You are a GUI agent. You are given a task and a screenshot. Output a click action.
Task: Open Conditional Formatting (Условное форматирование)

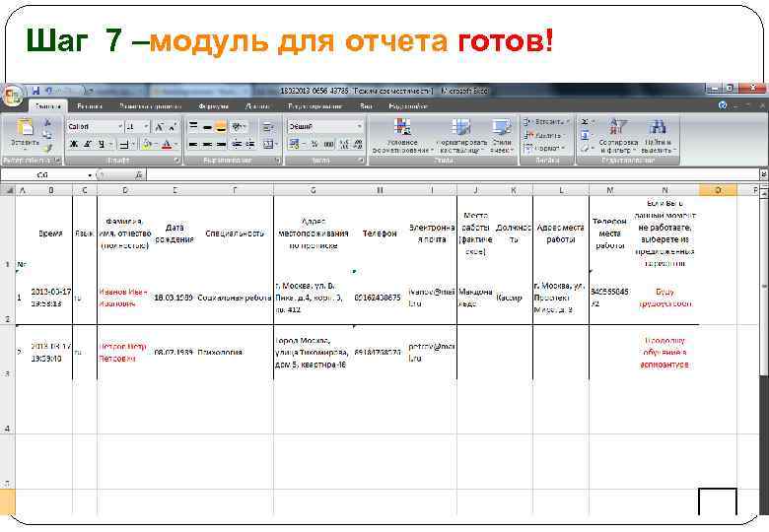point(402,136)
